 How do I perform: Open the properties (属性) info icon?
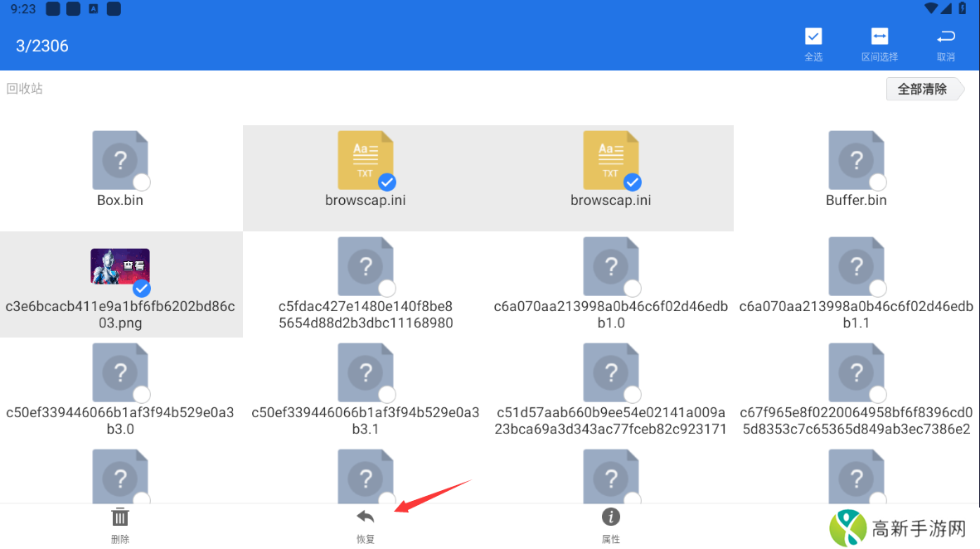coord(611,518)
